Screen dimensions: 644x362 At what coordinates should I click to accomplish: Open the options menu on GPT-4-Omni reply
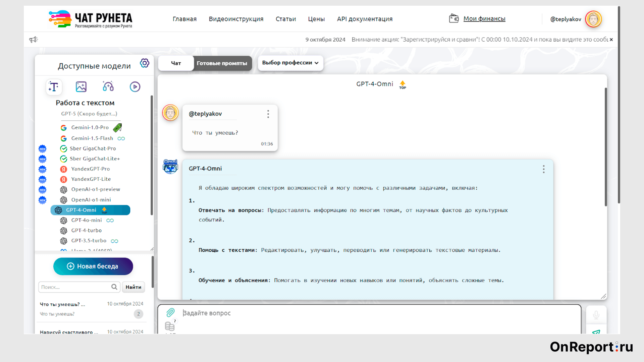click(x=544, y=169)
